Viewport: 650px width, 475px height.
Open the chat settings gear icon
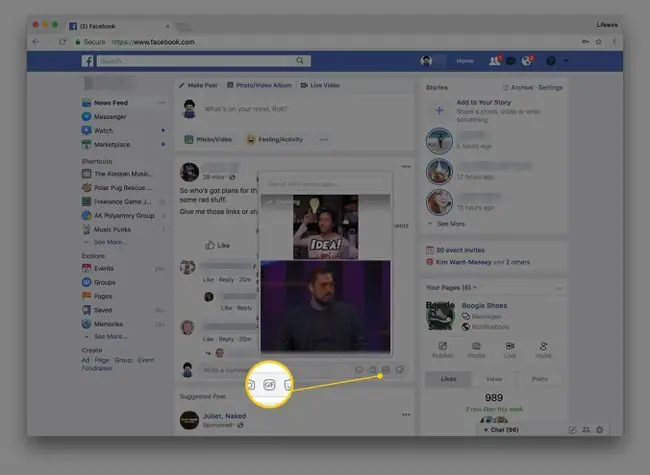click(599, 430)
